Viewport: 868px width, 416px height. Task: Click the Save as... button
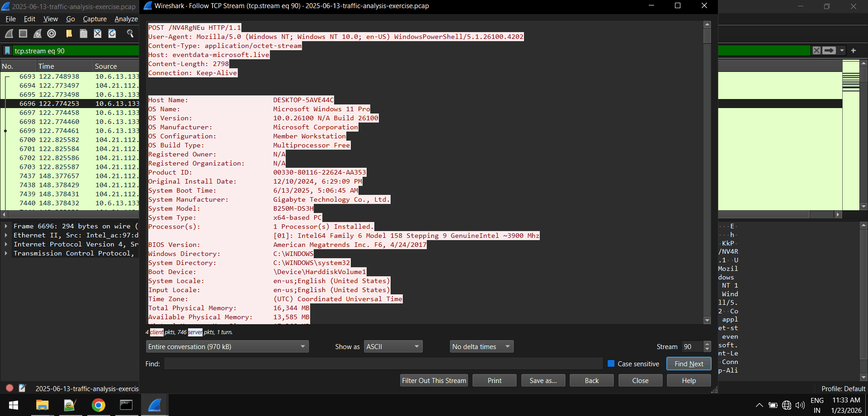tap(543, 381)
